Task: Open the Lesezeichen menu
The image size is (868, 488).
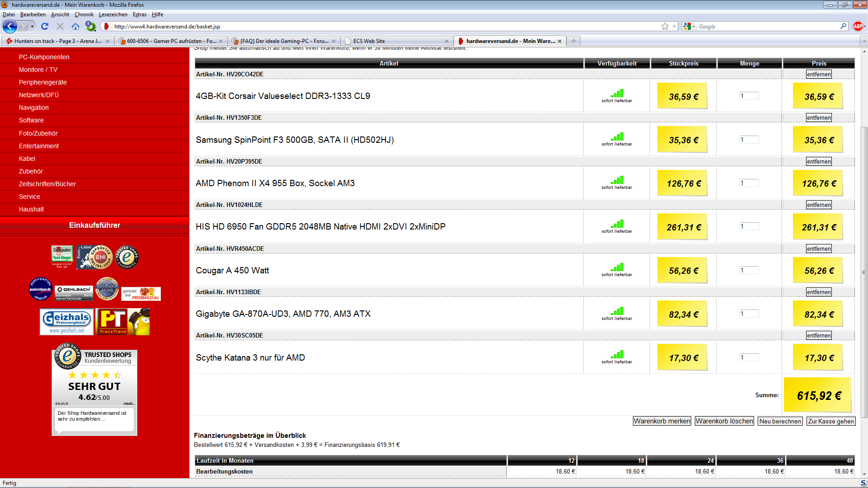Action: (113, 14)
